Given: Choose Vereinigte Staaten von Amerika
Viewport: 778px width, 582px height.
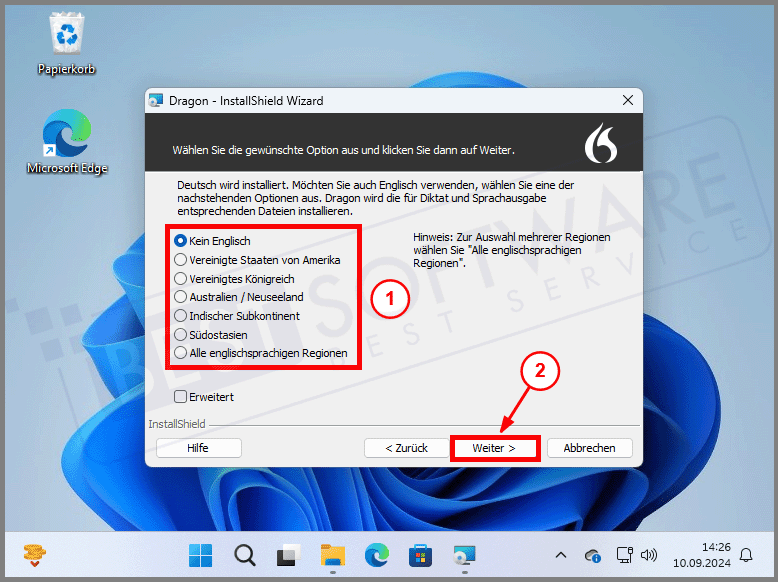Looking at the screenshot, I should point(257,260).
